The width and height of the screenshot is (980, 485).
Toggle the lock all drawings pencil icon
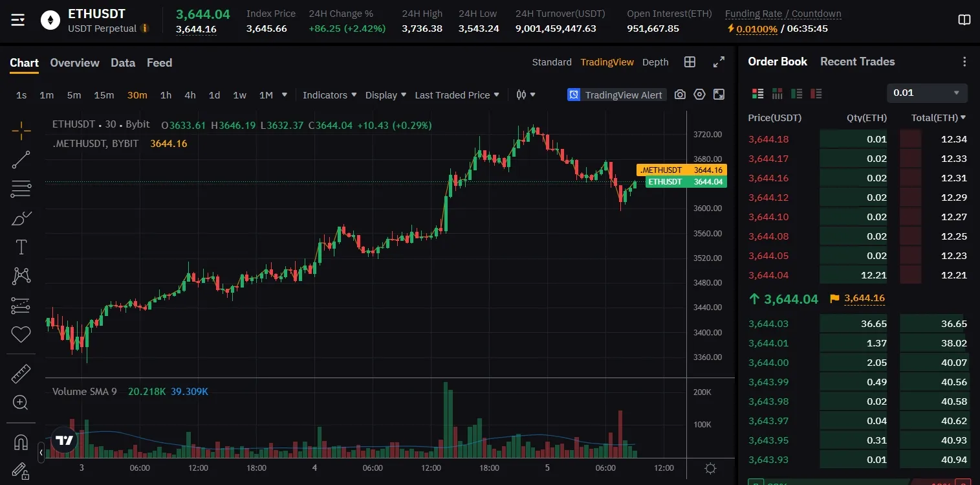[20, 471]
